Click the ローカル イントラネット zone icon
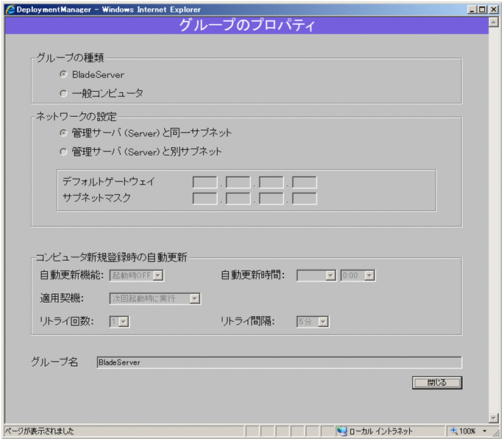 coord(341,431)
